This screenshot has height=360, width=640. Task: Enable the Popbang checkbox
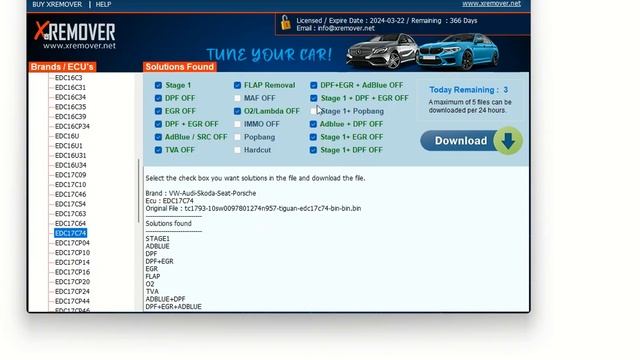coord(237,137)
